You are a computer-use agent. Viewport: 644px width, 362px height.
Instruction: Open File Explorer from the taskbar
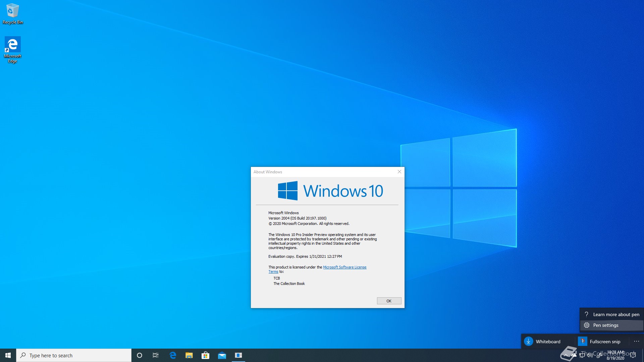(x=189, y=355)
